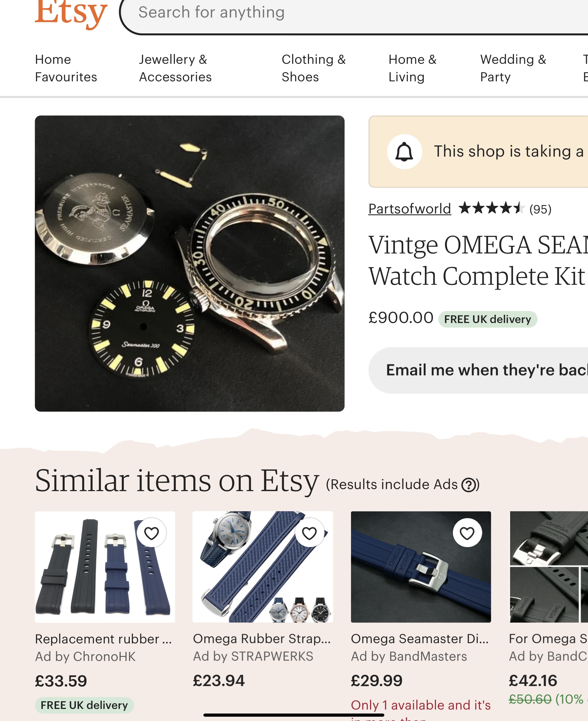Click the Search for anything field
Screen dimensions: 588x721
[x=339, y=13]
